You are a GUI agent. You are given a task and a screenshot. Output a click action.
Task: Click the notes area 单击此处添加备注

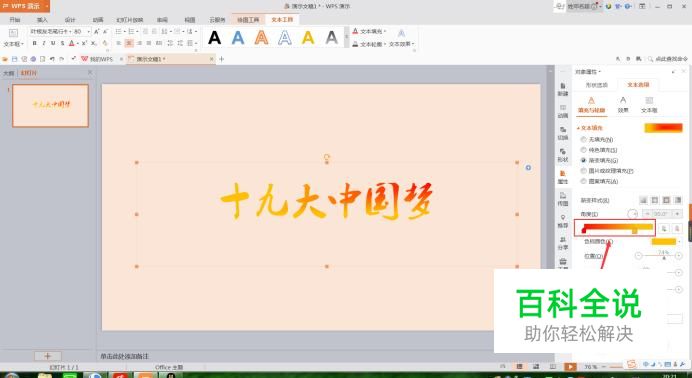point(124,356)
